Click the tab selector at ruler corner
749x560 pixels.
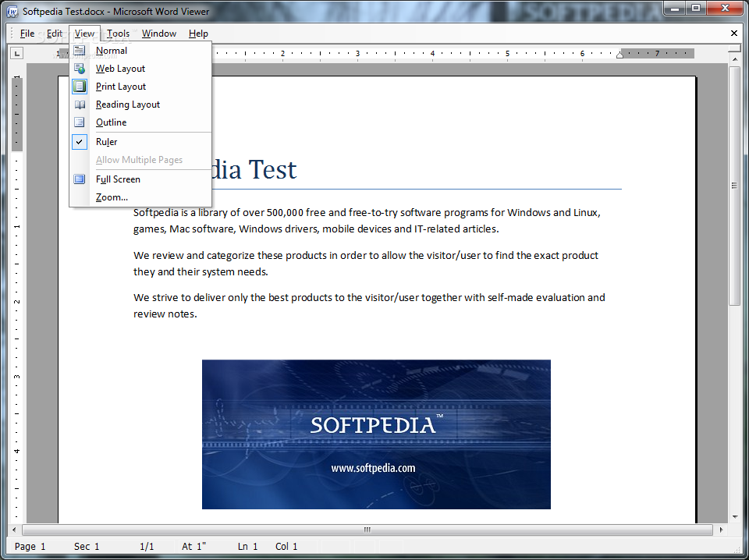[16, 53]
